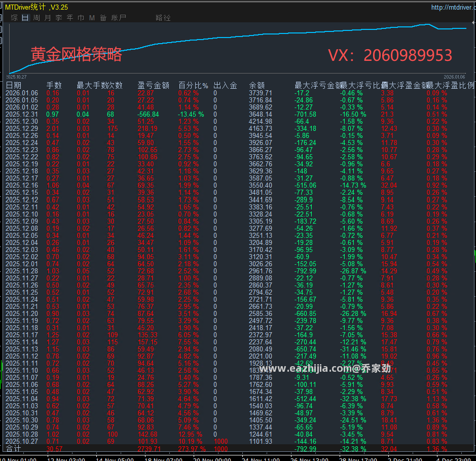This screenshot has width=476, height=461.
Task: Click the 2025.11.28 date cell
Action: pos(22,271)
